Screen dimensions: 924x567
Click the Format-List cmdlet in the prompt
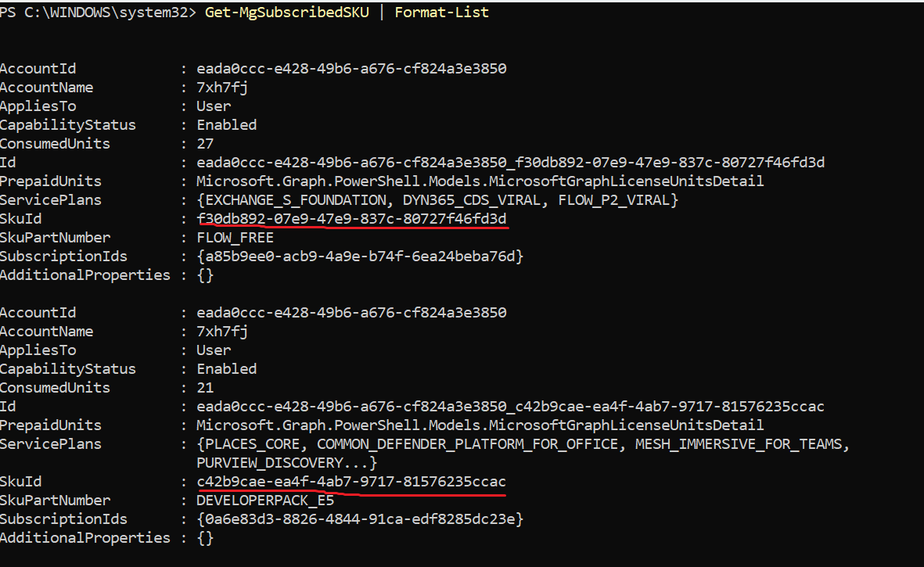pos(441,12)
